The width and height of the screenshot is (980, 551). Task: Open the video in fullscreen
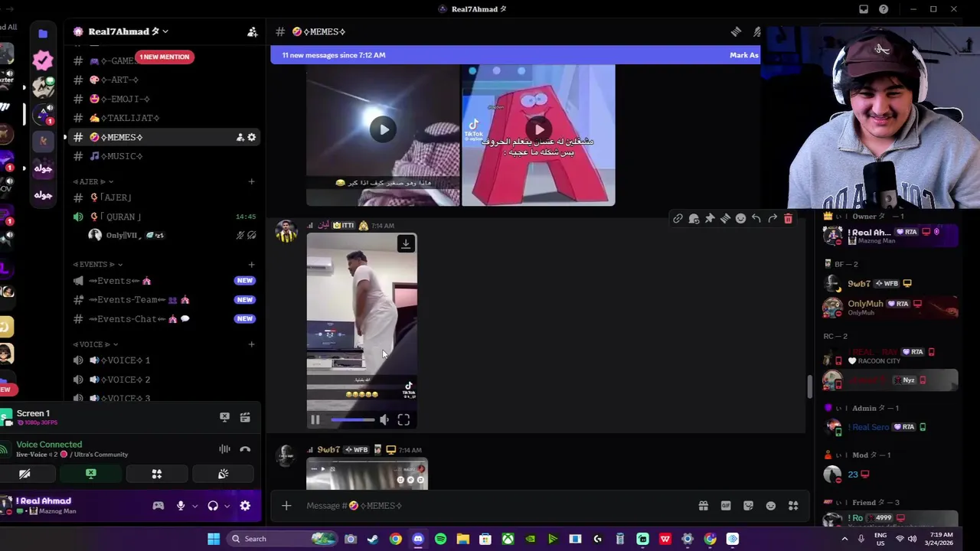tap(403, 419)
